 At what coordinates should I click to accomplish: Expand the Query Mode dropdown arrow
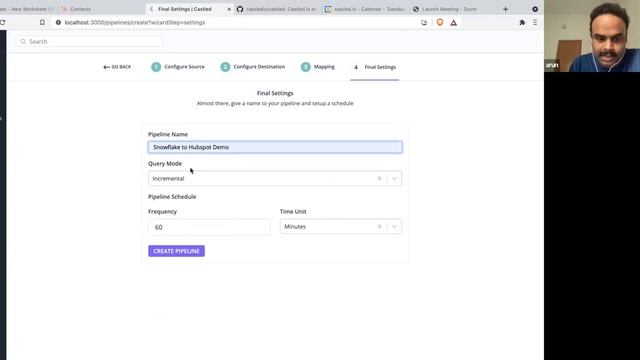point(394,178)
